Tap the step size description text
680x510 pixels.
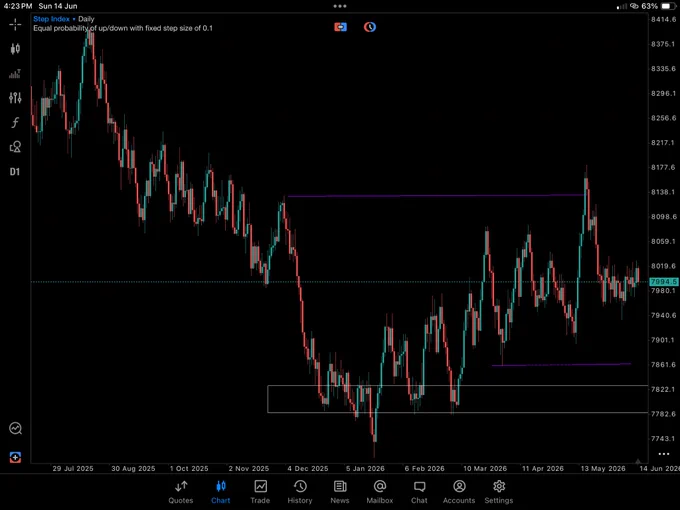(x=123, y=28)
